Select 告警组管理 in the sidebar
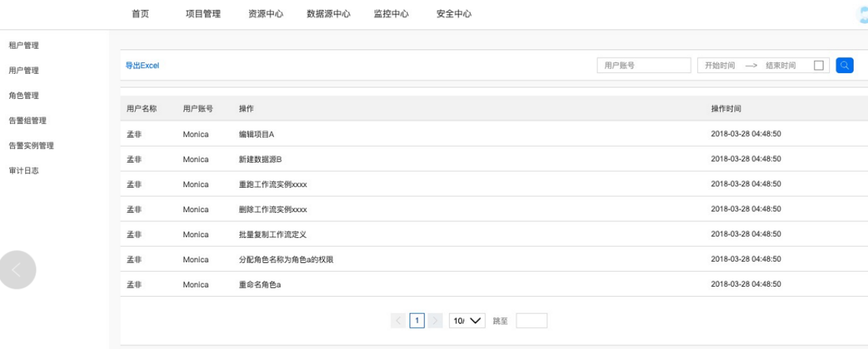 [27, 121]
